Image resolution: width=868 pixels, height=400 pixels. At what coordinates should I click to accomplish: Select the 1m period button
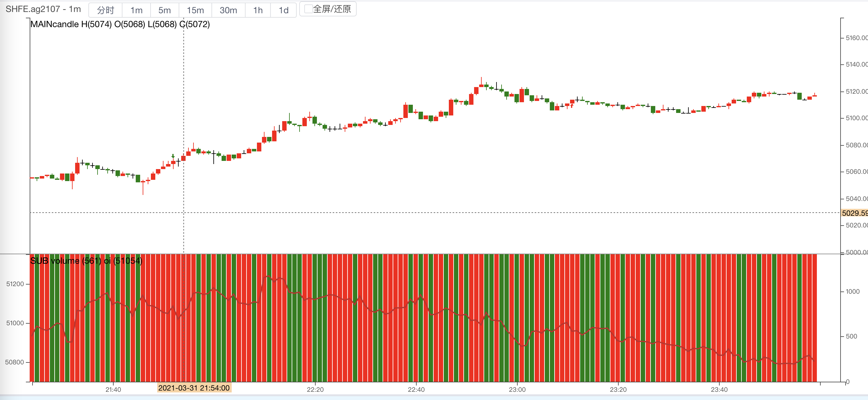click(136, 10)
